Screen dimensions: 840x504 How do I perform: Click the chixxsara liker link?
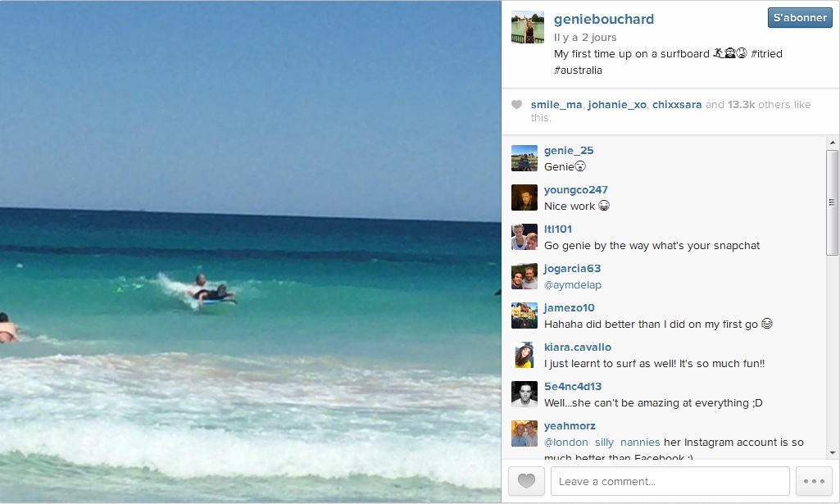(x=677, y=104)
